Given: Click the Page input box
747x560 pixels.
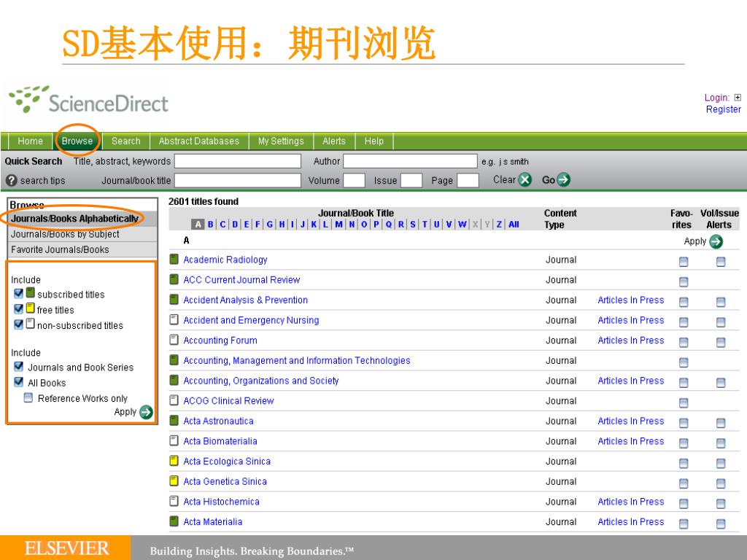Looking at the screenshot, I should click(468, 181).
